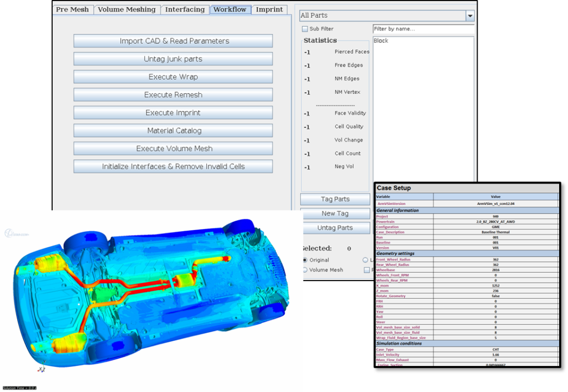Run Untag Junk parts
Viewport: 568px width, 392px height.
(173, 59)
